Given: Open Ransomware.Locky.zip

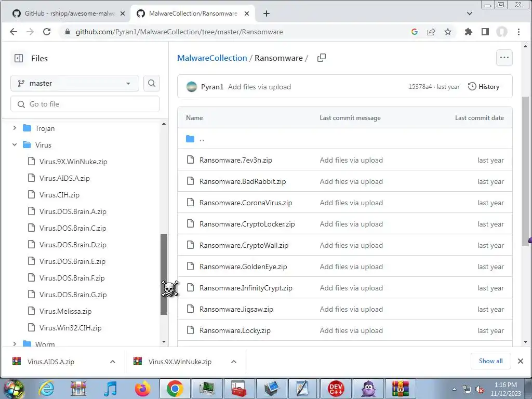Looking at the screenshot, I should pos(235,330).
